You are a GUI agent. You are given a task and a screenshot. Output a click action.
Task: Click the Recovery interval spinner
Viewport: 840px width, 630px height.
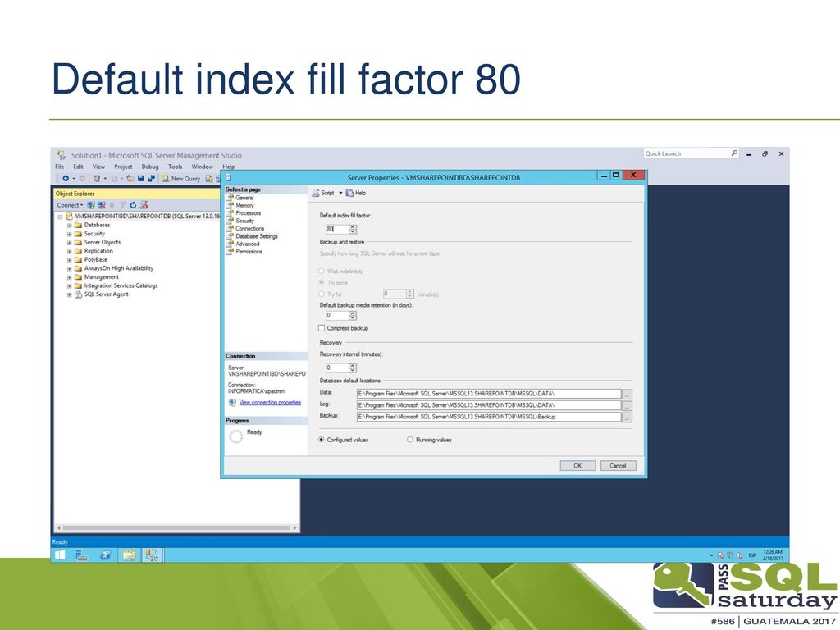click(353, 368)
